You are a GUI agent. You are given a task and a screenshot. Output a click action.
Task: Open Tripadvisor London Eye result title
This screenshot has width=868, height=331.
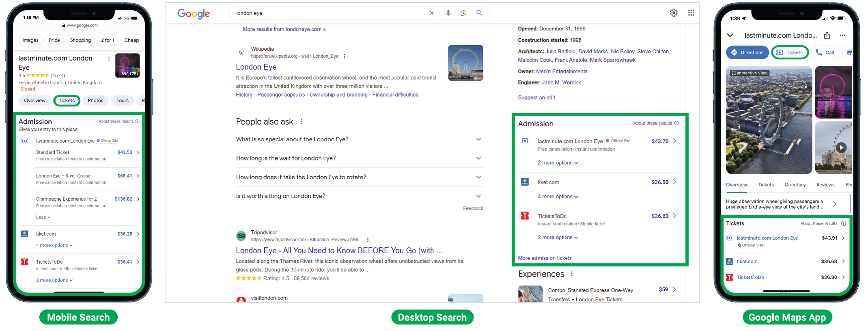339,251
